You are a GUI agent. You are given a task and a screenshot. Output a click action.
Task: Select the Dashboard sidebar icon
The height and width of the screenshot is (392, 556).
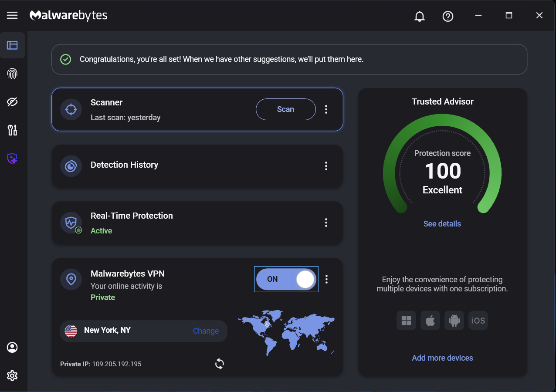tap(12, 45)
